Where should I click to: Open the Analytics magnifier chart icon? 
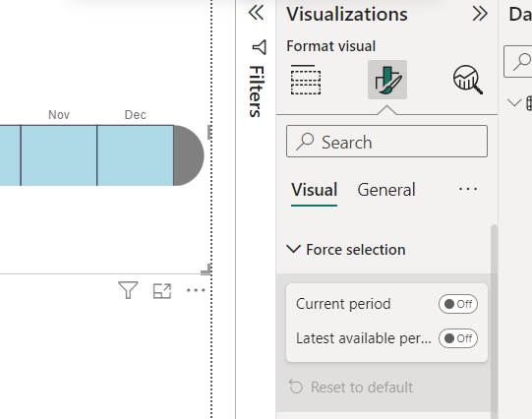click(x=468, y=80)
